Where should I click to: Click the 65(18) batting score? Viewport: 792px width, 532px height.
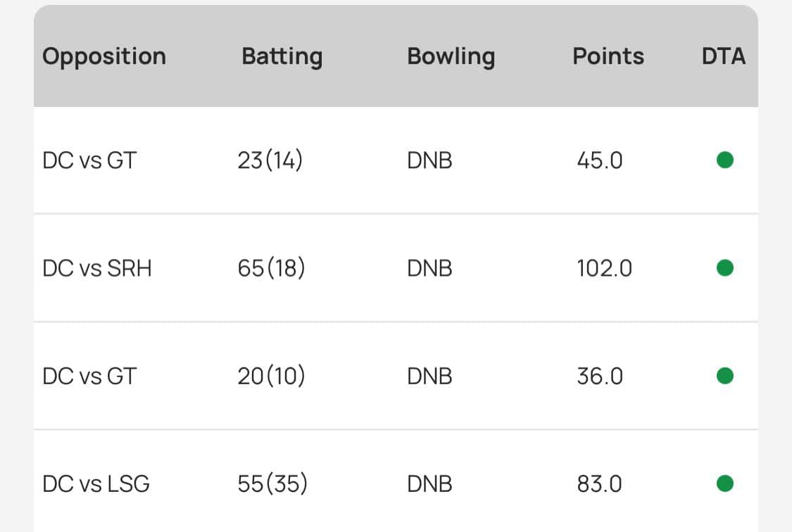pos(271,269)
